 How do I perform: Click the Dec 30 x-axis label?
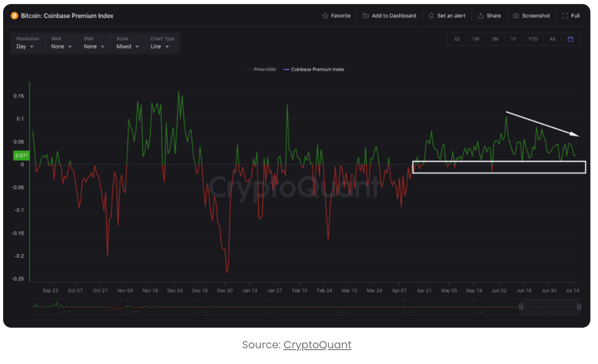(x=225, y=290)
